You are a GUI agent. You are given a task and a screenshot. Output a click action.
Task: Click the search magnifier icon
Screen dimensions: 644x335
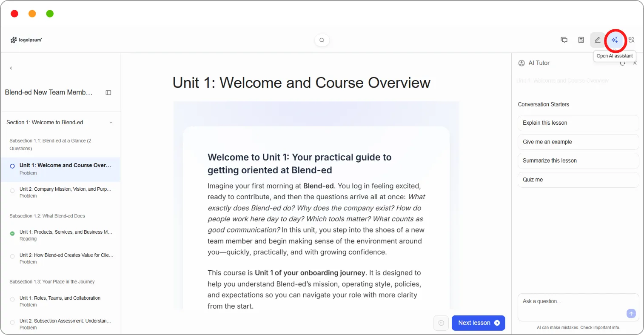pyautogui.click(x=322, y=40)
